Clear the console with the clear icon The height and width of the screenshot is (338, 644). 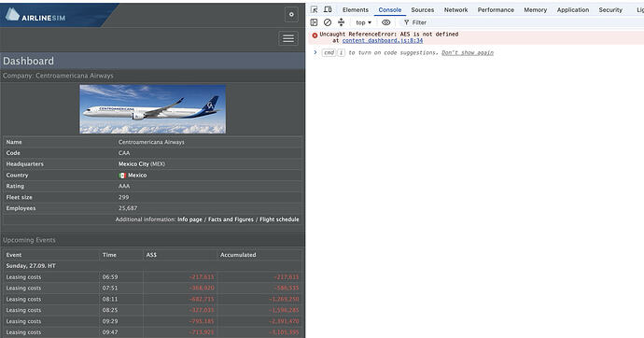(328, 22)
